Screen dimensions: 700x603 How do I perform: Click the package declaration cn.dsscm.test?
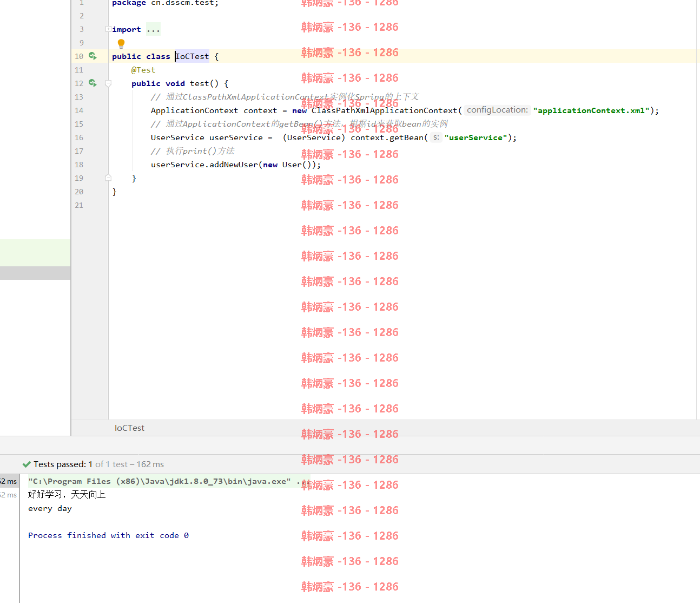point(165,3)
